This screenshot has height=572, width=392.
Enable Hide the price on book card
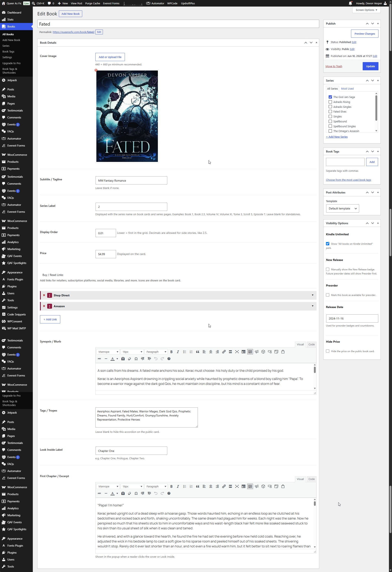click(x=327, y=351)
